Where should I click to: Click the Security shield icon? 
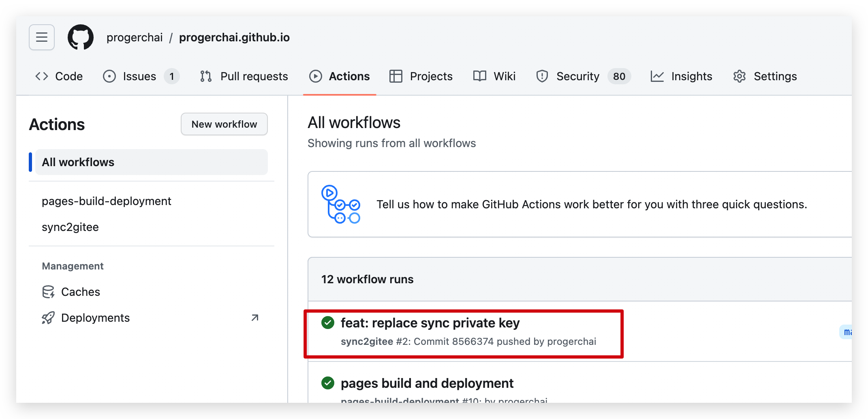pos(542,76)
